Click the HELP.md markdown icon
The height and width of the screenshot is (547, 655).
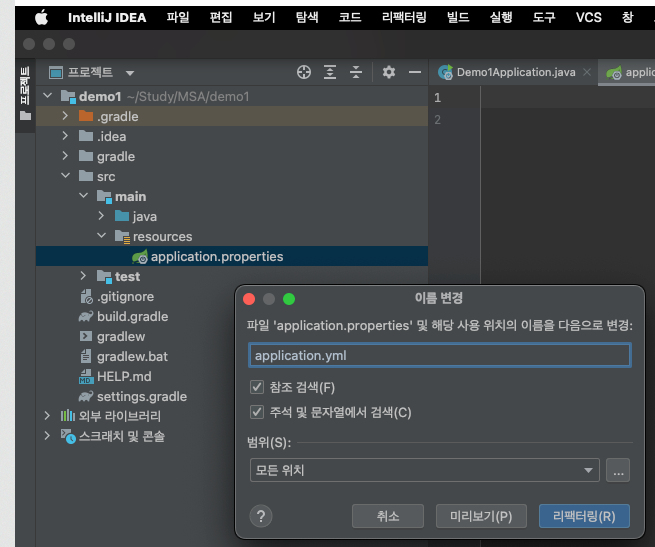pos(86,377)
